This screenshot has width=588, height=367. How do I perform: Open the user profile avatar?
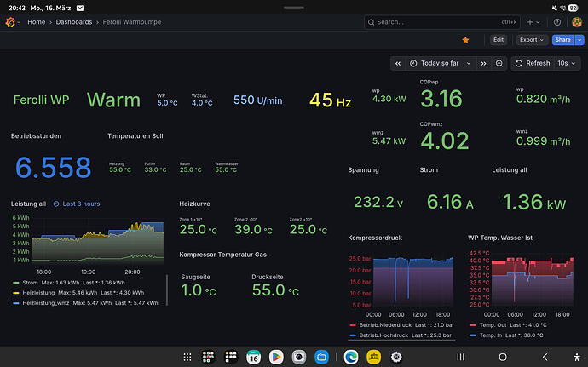(x=577, y=22)
